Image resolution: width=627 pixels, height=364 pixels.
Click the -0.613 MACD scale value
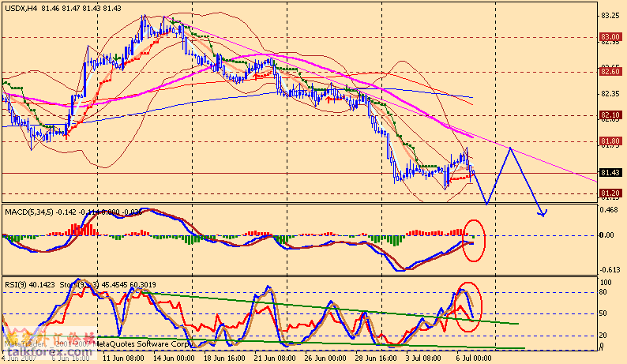[x=610, y=269]
